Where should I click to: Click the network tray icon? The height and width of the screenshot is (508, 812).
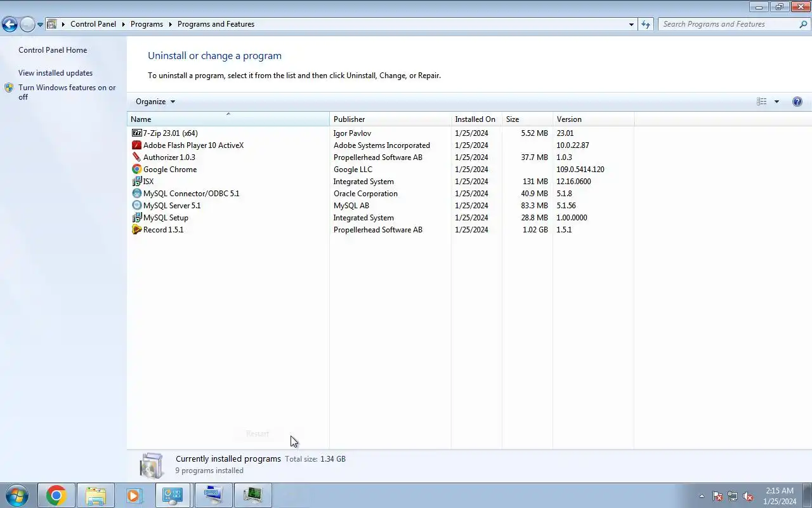click(x=733, y=496)
